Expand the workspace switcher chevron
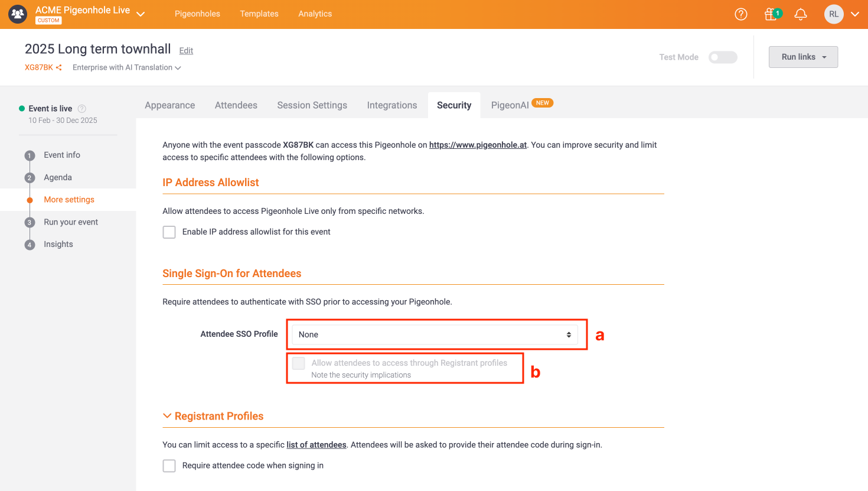The image size is (868, 491). (141, 14)
